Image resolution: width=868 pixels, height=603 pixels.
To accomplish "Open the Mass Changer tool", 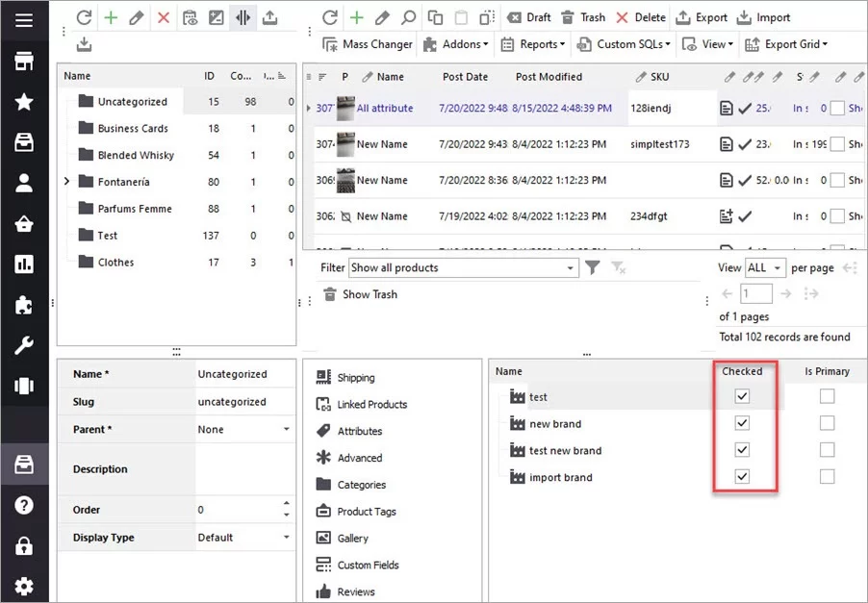I will 368,44.
